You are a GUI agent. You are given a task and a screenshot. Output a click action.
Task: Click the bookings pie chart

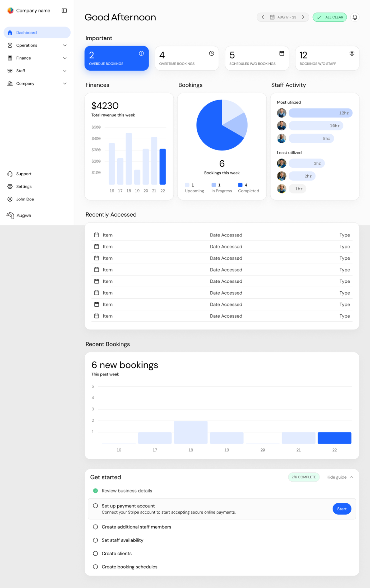222,125
